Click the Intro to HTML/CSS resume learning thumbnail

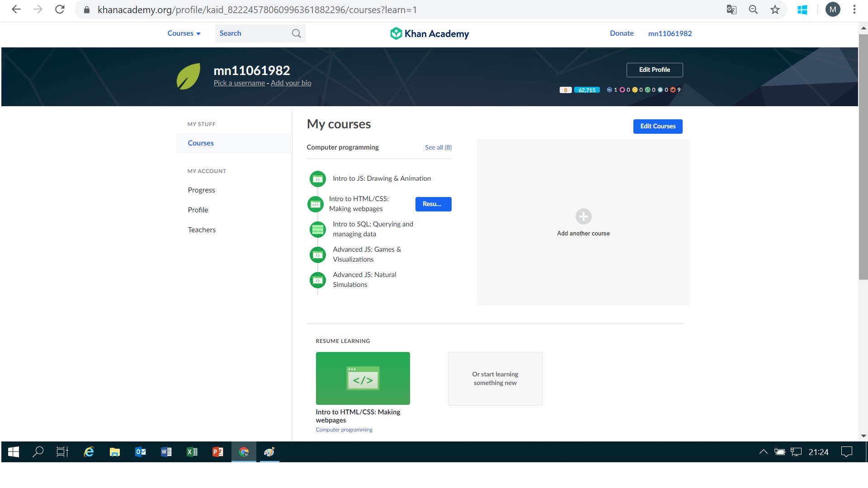click(363, 378)
